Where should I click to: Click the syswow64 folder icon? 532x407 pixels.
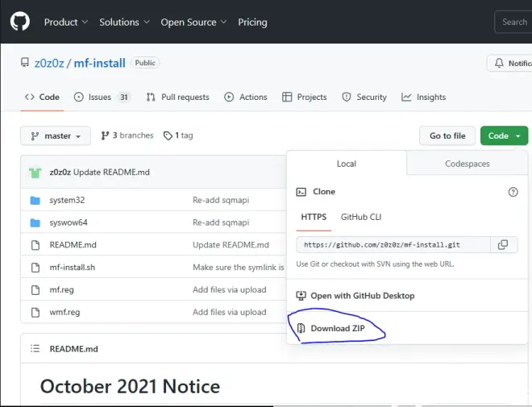point(35,222)
